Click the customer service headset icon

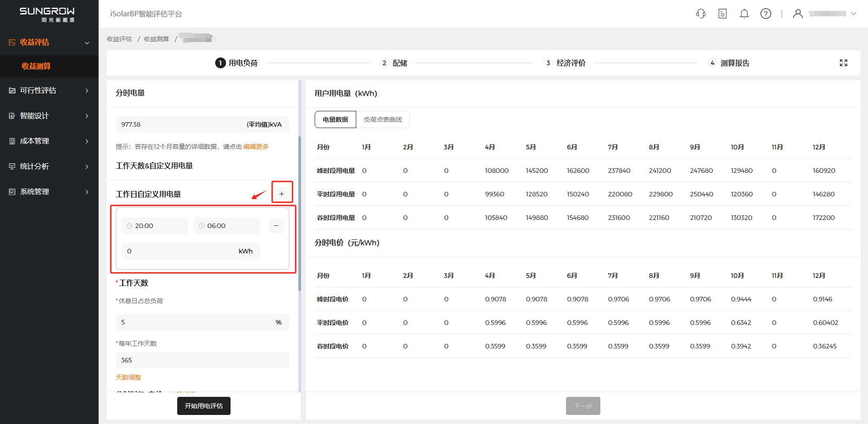tap(701, 14)
